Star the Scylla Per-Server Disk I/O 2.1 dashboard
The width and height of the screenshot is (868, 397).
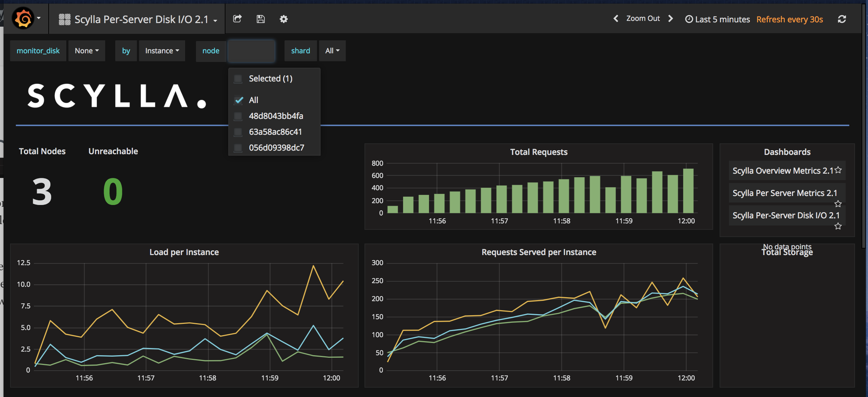click(x=838, y=226)
